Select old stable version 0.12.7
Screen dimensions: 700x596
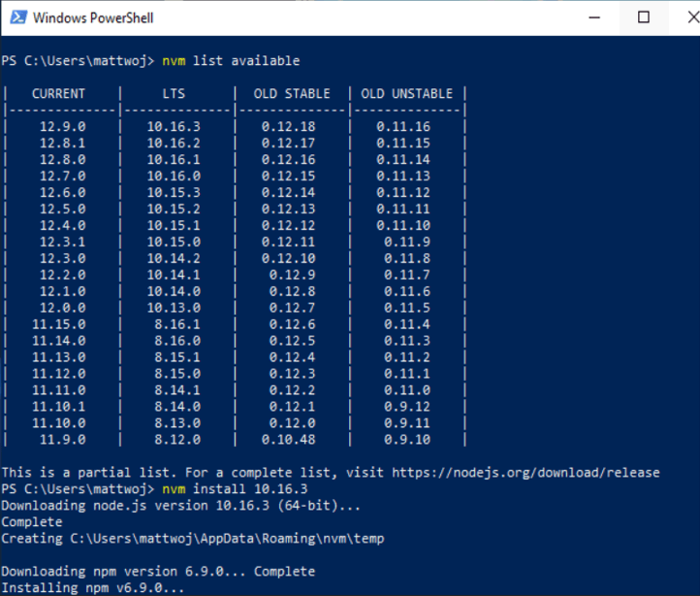[293, 308]
